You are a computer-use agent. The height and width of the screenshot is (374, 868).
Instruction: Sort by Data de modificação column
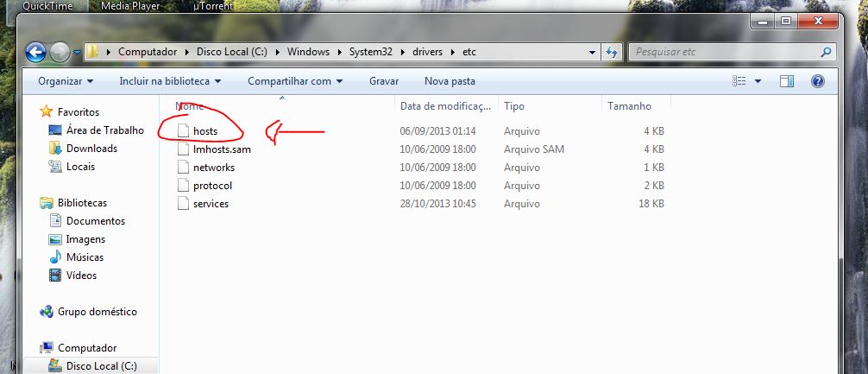pos(446,106)
